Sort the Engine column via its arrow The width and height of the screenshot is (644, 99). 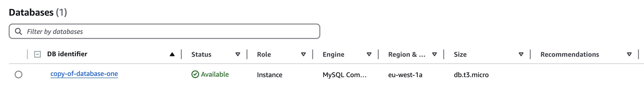(369, 54)
